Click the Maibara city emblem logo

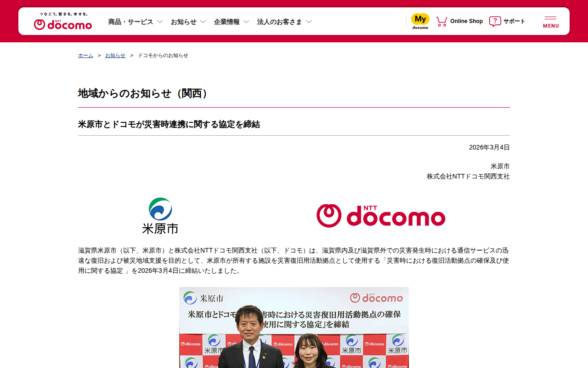click(160, 215)
